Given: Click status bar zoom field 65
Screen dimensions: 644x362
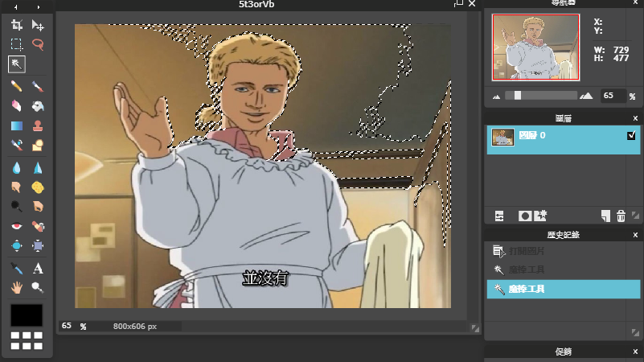Looking at the screenshot, I should point(67,326).
